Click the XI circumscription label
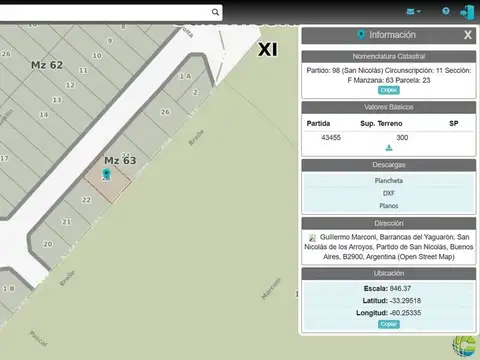Screen dimensions: 480x360 pyautogui.click(x=268, y=50)
